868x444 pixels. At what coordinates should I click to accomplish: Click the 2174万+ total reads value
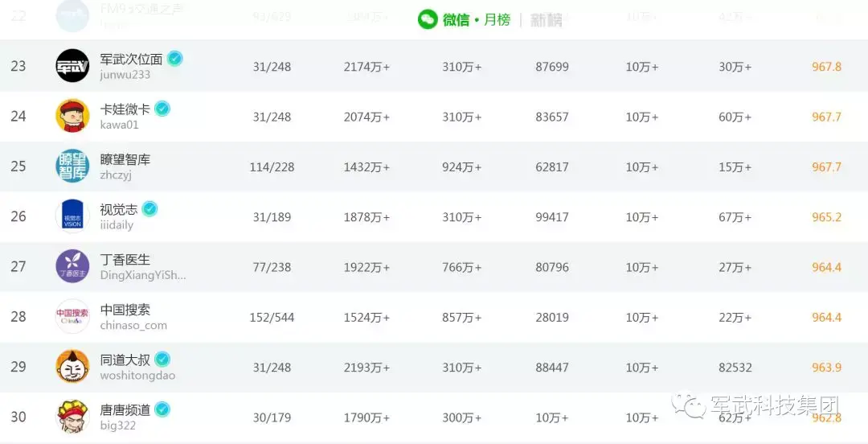366,67
